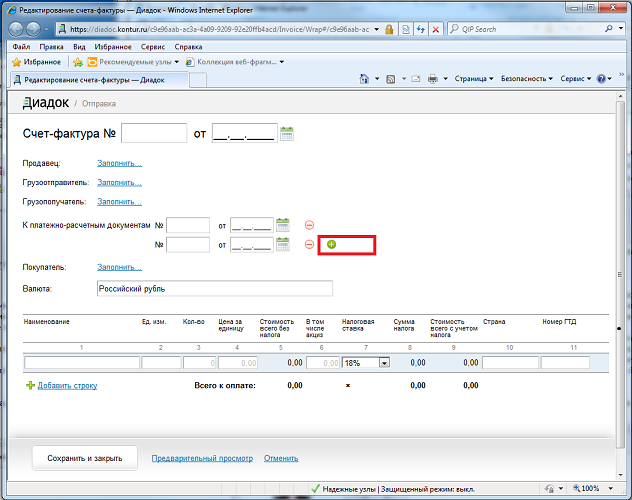Go back using browser Back arrow
Screen dimensions: 632x500
point(16,29)
